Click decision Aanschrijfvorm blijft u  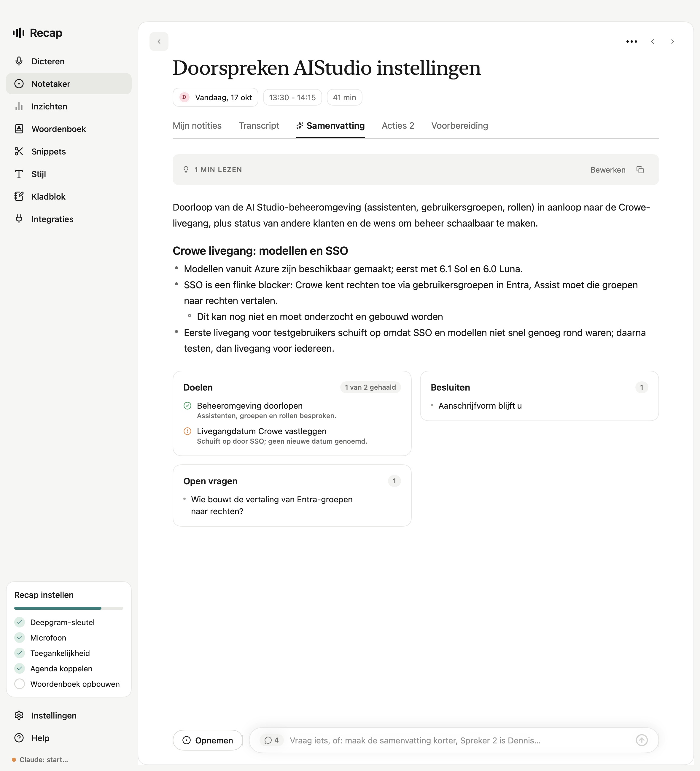coord(480,406)
